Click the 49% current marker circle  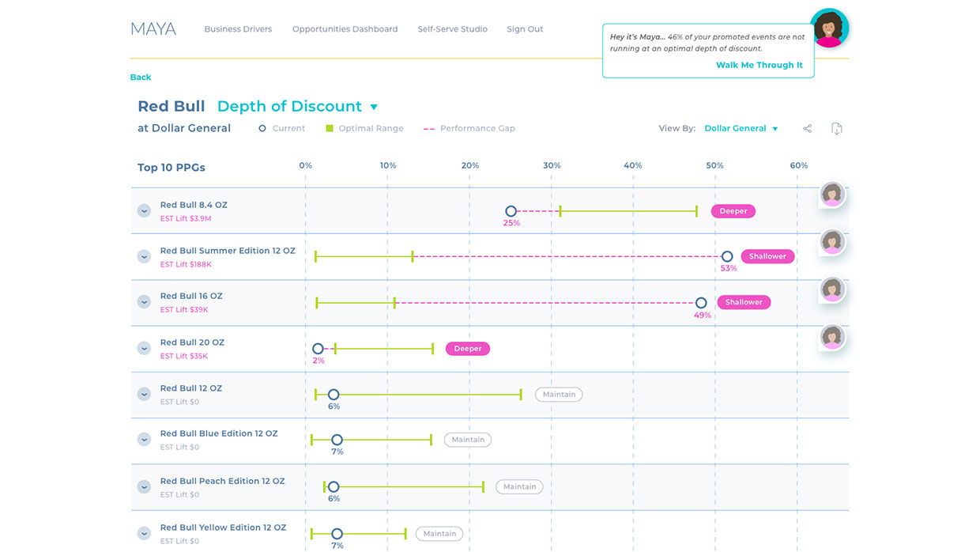coord(701,302)
